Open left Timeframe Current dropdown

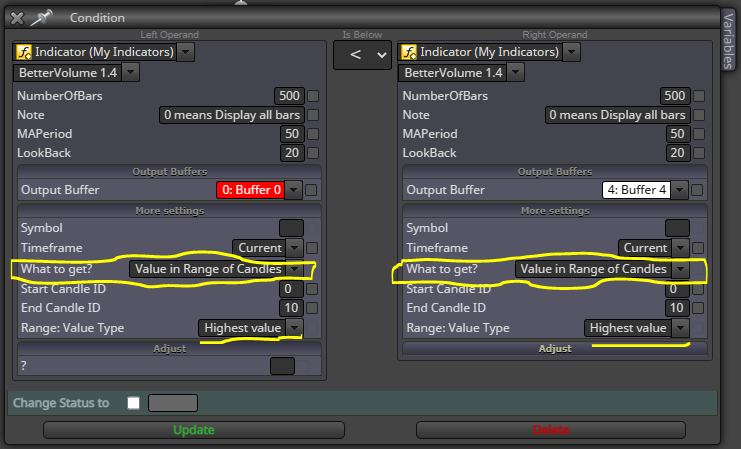[x=294, y=248]
